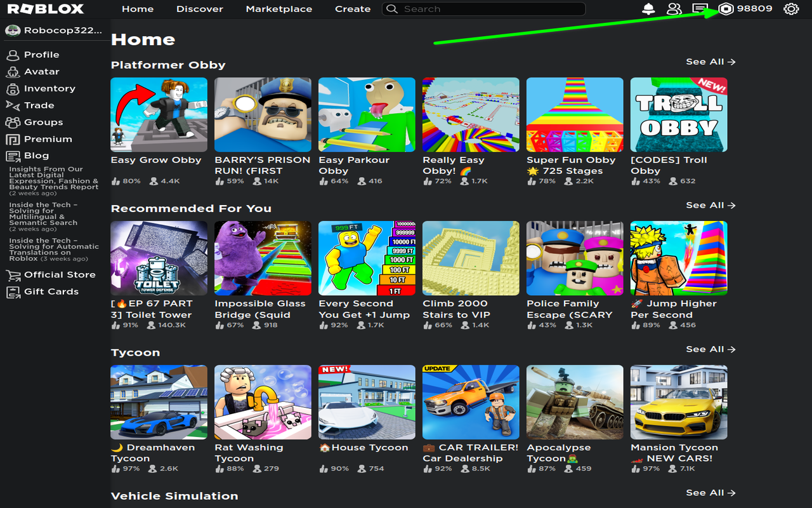Click the Premium sidebar icon

pos(13,139)
